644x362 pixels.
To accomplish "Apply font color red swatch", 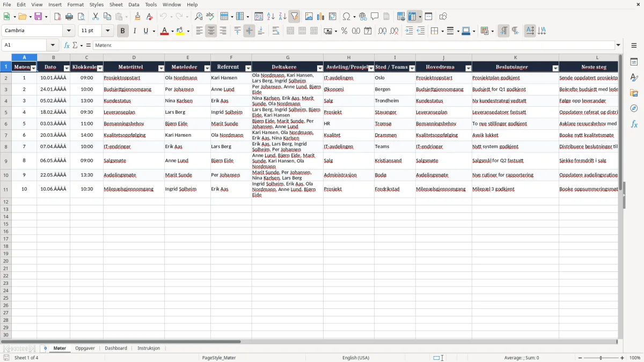I will tap(164, 31).
